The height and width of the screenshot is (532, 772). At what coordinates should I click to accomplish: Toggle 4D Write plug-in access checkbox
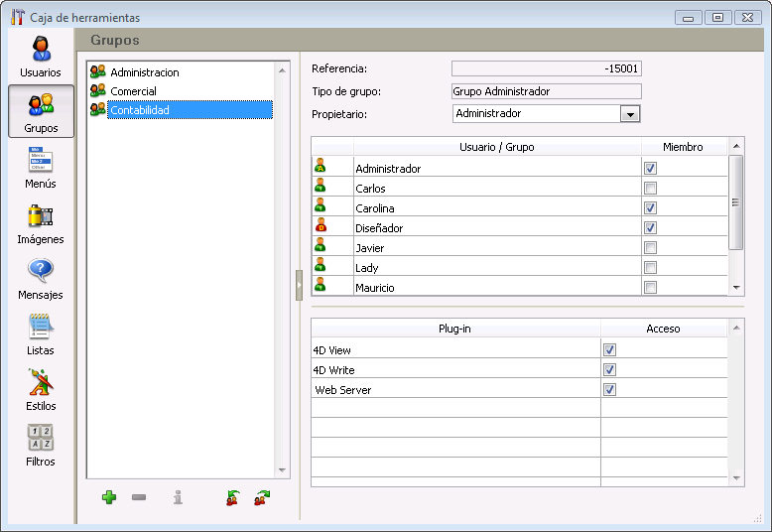[x=610, y=370]
